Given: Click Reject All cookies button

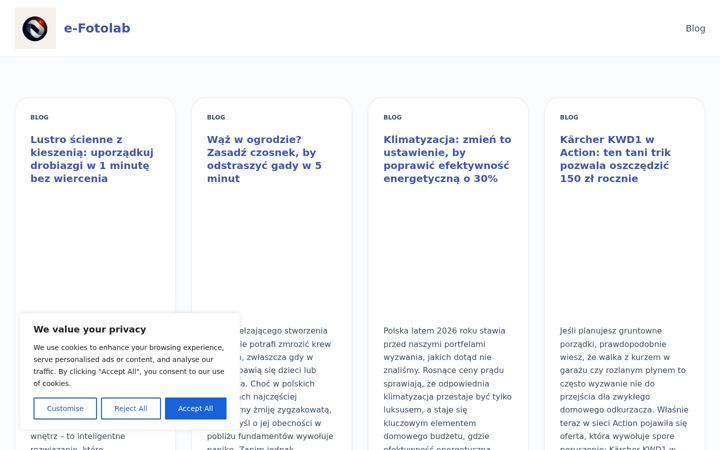Looking at the screenshot, I should (x=131, y=408).
